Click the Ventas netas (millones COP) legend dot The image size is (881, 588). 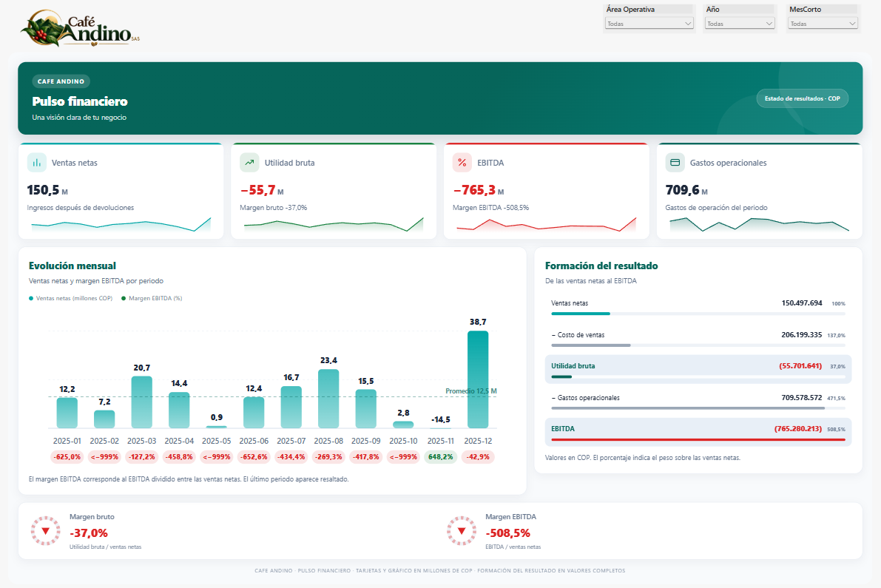[x=31, y=298]
